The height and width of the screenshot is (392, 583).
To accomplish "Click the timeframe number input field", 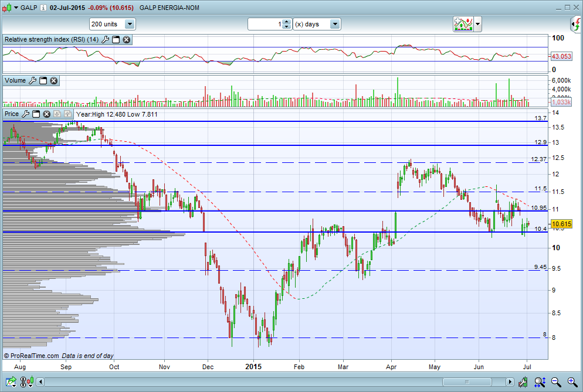I will click(266, 24).
